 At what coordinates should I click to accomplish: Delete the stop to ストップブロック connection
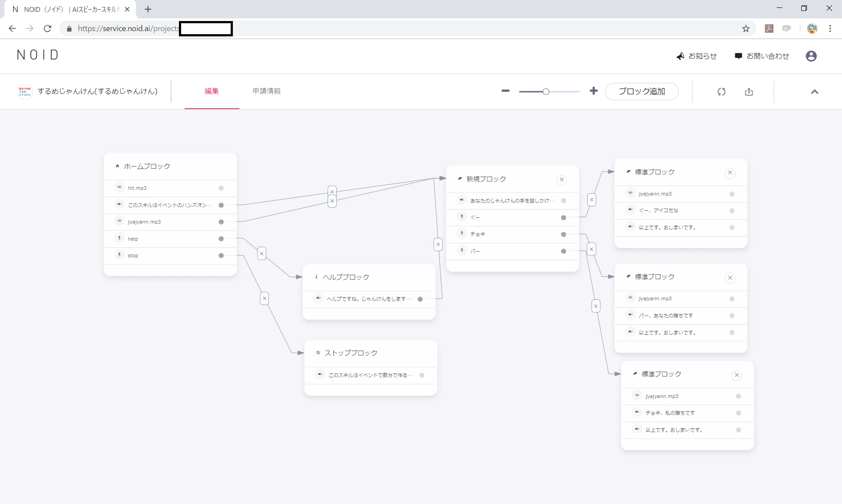click(264, 298)
